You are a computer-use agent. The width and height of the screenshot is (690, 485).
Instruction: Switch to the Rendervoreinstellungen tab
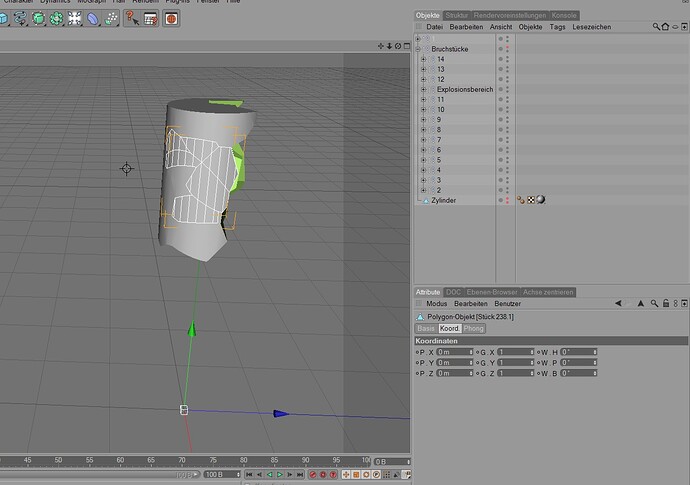[x=510, y=15]
